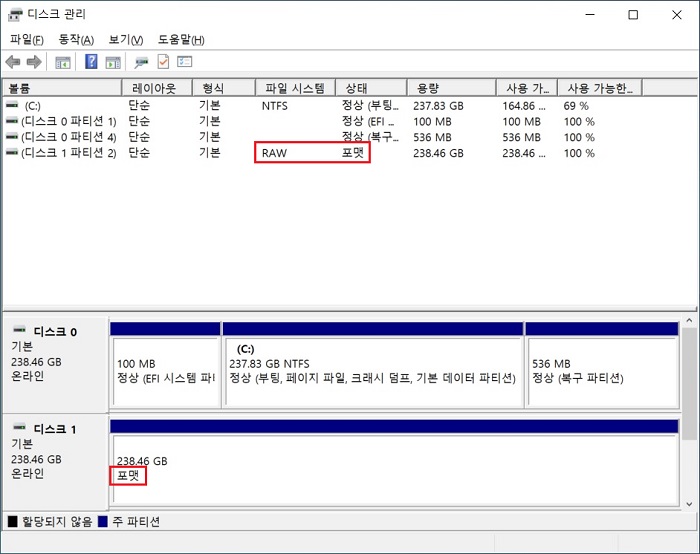This screenshot has height=554, width=700.
Task: Open the 보기(V) menu
Action: pyautogui.click(x=126, y=40)
